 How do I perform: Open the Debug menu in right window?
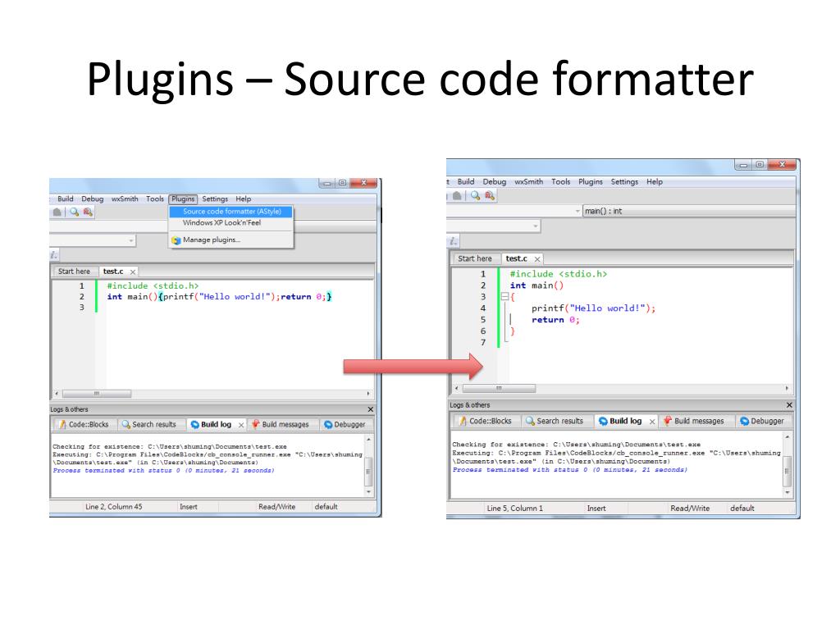(x=495, y=181)
